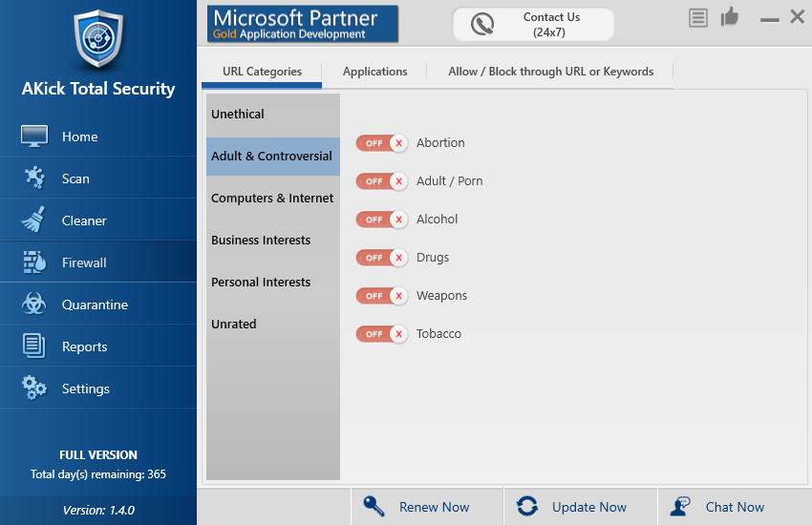Click the Scan virus icon

(34, 178)
